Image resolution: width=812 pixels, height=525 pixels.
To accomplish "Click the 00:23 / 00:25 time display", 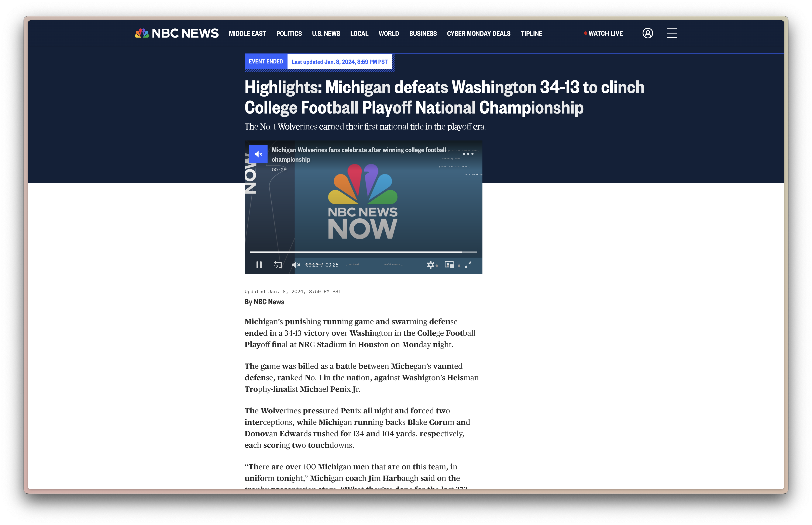I will coord(322,265).
